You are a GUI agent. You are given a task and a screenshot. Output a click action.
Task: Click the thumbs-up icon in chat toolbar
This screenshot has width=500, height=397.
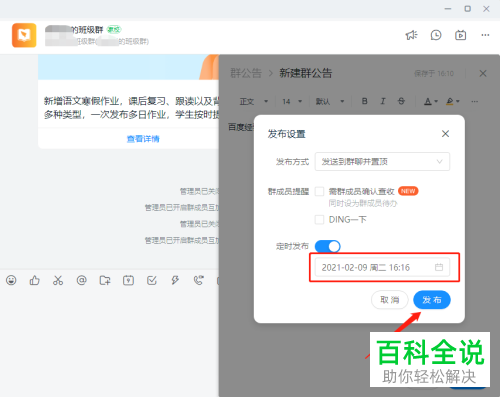34,280
